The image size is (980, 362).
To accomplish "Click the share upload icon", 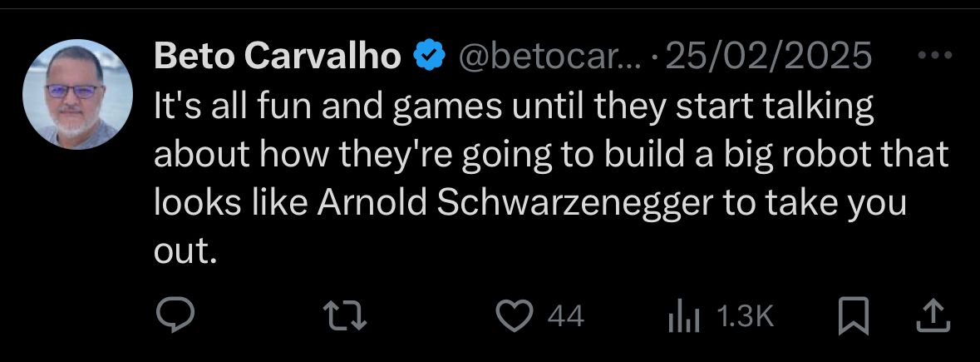I will [932, 315].
